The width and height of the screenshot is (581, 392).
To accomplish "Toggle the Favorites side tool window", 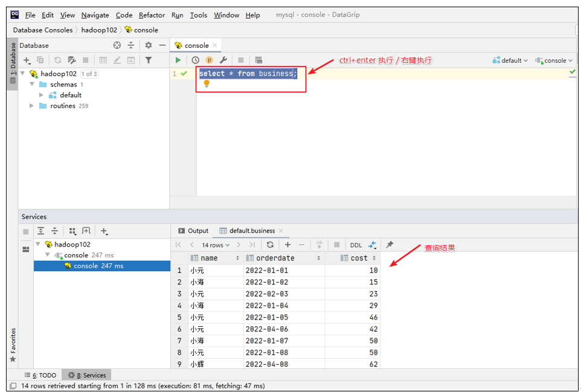I will [x=12, y=344].
